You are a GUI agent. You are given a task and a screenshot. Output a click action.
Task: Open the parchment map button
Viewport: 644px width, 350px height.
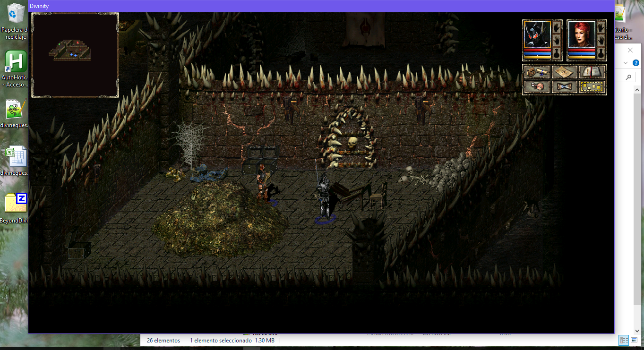[564, 72]
